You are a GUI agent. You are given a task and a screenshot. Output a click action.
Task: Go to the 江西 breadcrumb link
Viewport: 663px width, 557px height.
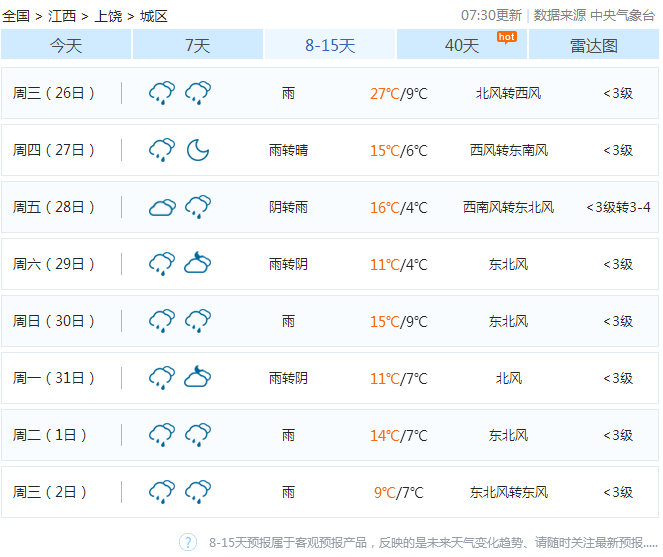[x=62, y=16]
